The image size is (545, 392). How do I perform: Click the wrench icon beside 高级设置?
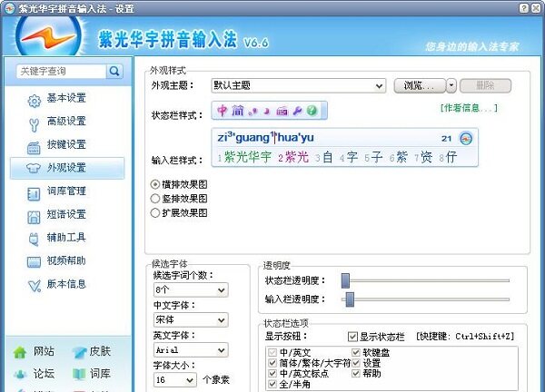click(35, 124)
